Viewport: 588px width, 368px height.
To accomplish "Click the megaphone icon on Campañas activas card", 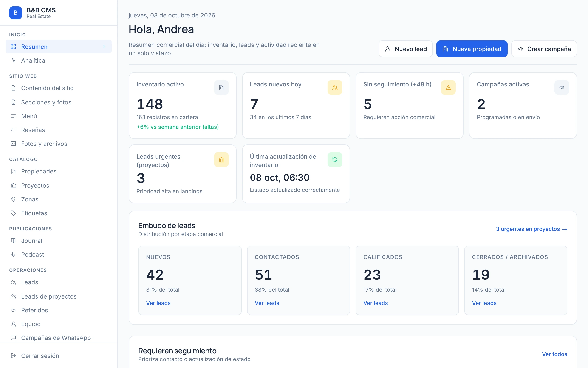I will [x=562, y=87].
